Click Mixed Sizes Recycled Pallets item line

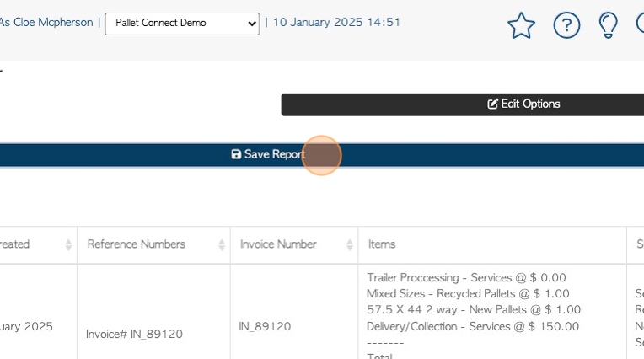coord(468,293)
